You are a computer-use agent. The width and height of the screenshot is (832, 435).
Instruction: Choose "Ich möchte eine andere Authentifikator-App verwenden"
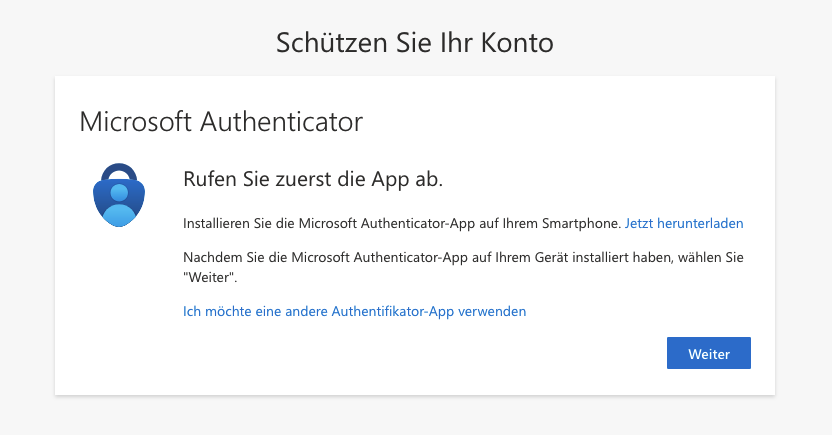click(x=355, y=311)
